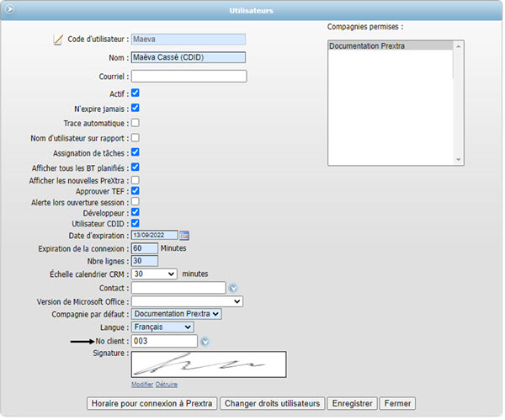Check Afficher les nouvelles PreXtra

pos(136,180)
